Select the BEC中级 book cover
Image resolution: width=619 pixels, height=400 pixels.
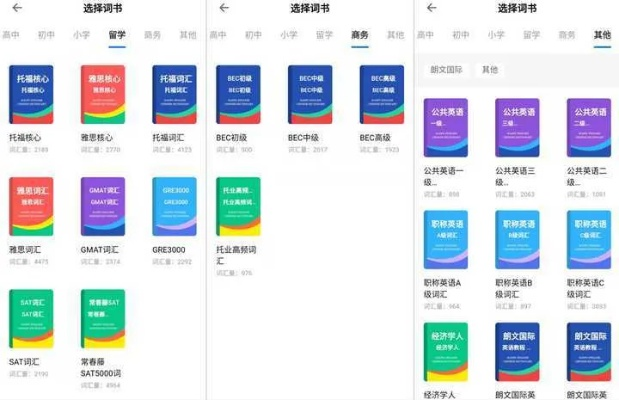[x=310, y=94]
